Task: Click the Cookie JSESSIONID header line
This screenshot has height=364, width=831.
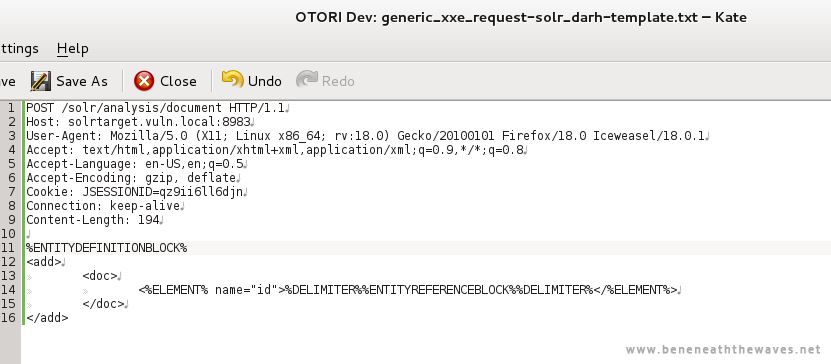Action: coord(135,192)
